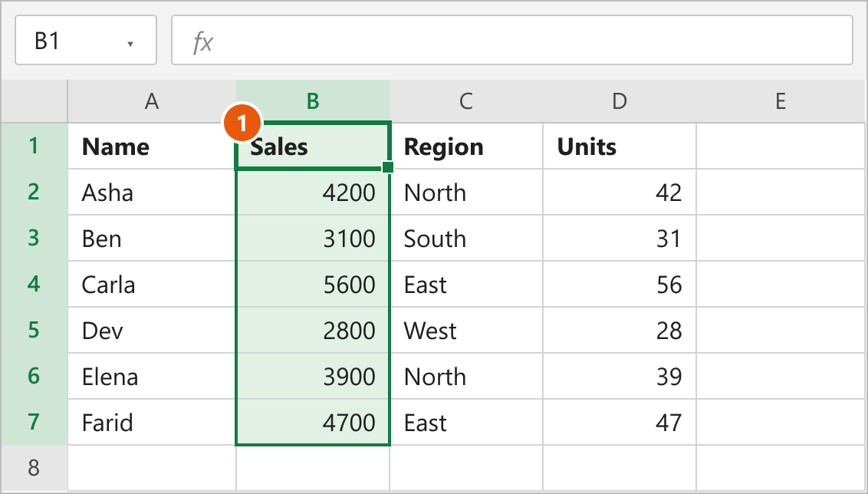Click the select-all corner box
The height and width of the screenshot is (494, 868).
[x=35, y=101]
